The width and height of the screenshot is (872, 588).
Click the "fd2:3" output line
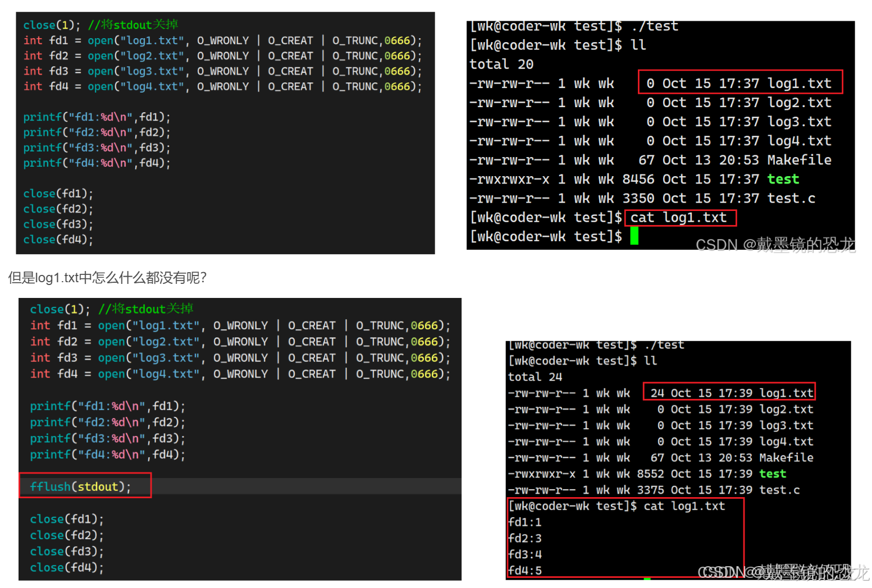(525, 539)
